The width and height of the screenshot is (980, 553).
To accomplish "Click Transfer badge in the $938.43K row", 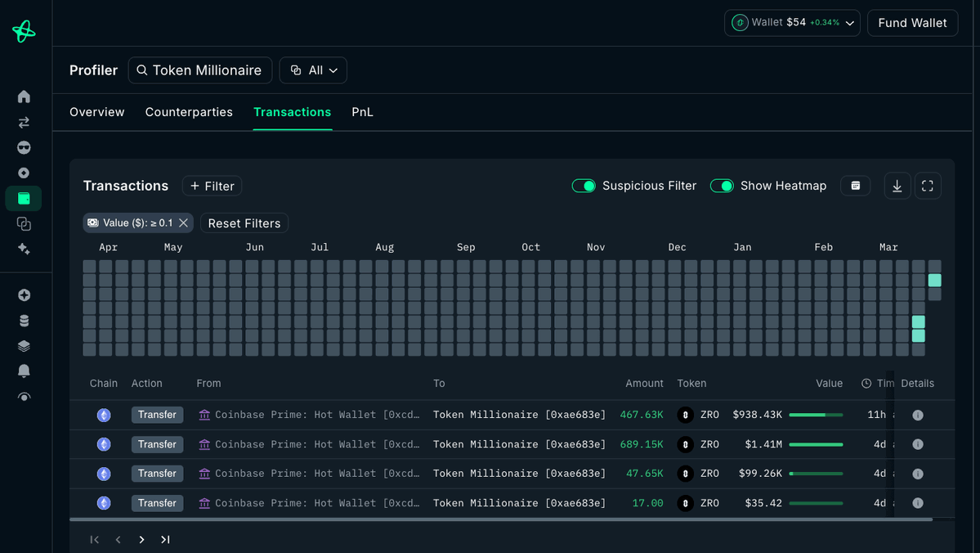I will [x=157, y=415].
